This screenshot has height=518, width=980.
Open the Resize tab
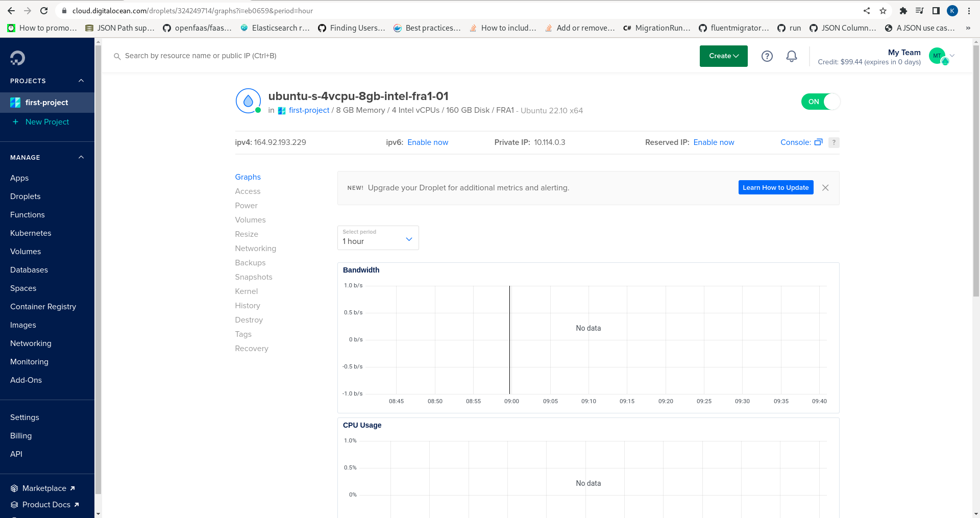click(x=247, y=234)
